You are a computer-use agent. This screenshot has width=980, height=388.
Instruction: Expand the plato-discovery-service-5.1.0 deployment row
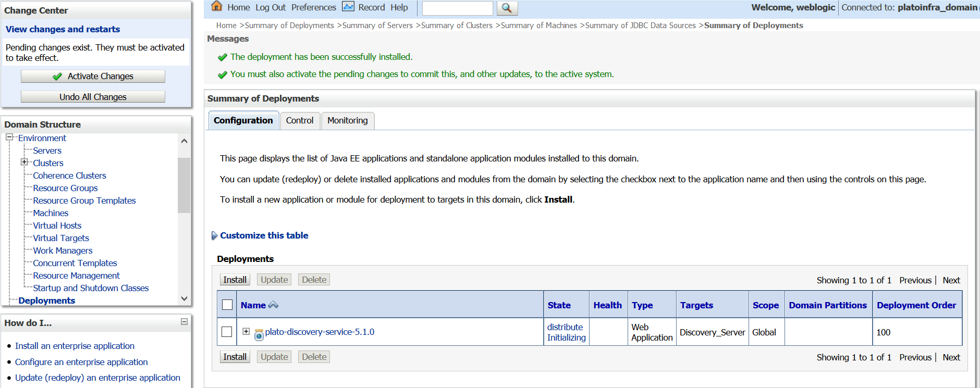[246, 331]
